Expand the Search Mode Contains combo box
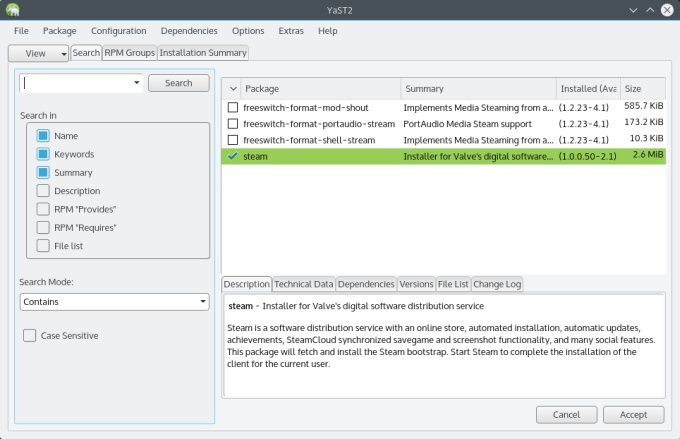This screenshot has width=680, height=439. [114, 301]
